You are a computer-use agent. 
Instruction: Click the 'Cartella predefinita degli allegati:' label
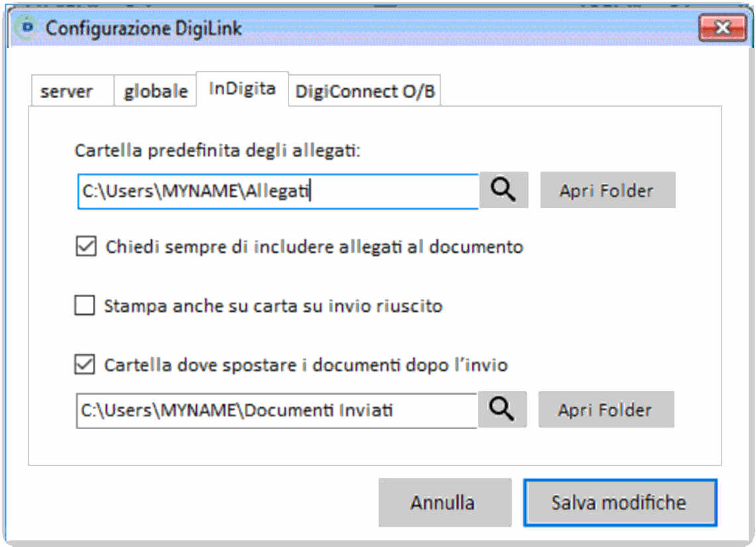point(218,151)
